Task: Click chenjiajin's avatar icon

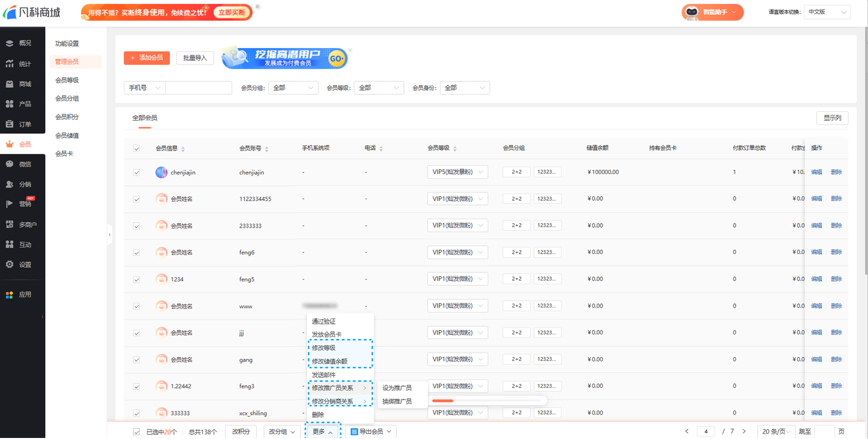Action: coord(161,172)
